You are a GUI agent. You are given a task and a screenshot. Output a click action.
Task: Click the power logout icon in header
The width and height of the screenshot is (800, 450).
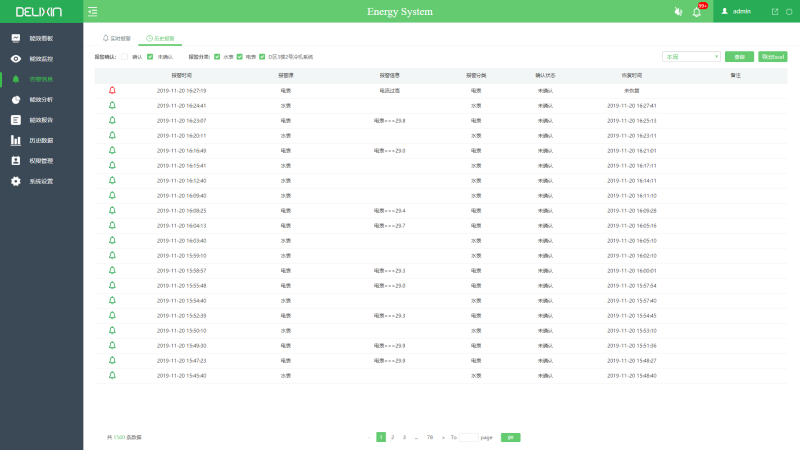click(788, 11)
